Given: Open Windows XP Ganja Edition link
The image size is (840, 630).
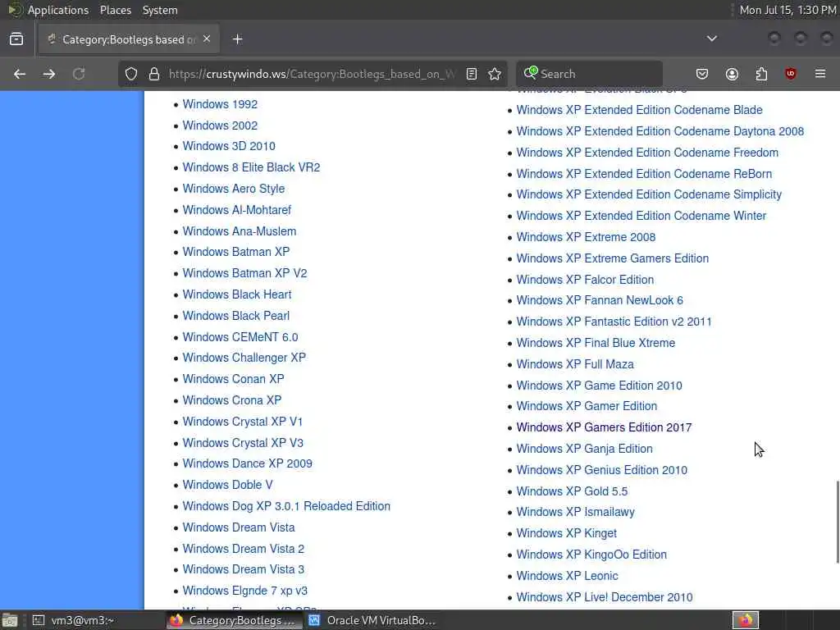Looking at the screenshot, I should pos(584,449).
